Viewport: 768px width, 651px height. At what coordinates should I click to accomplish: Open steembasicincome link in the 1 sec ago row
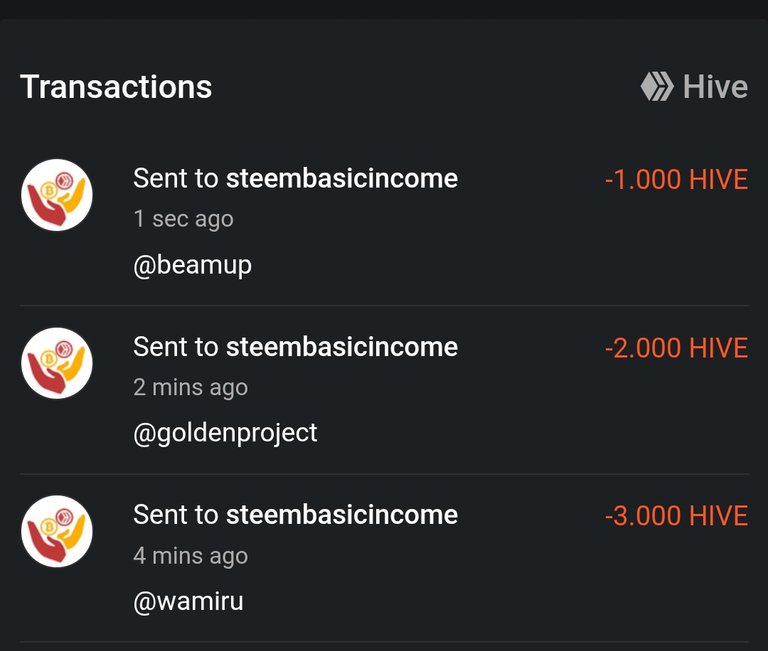click(x=342, y=178)
